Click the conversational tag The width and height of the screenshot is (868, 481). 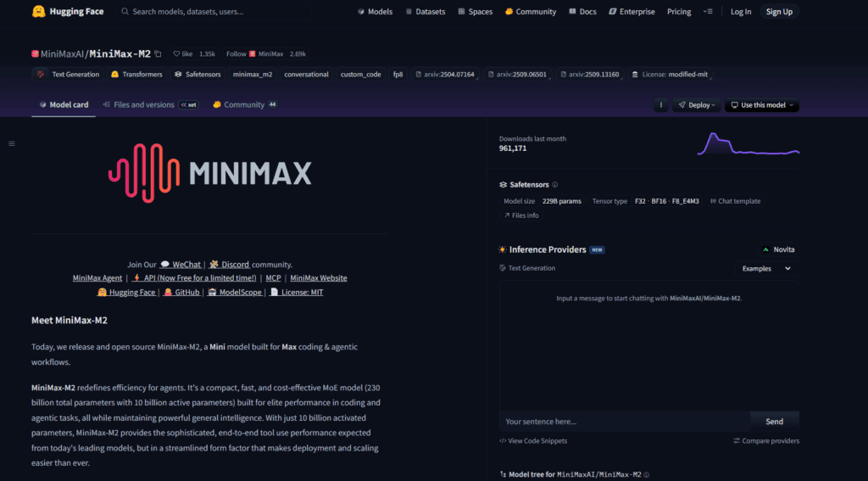click(x=306, y=75)
